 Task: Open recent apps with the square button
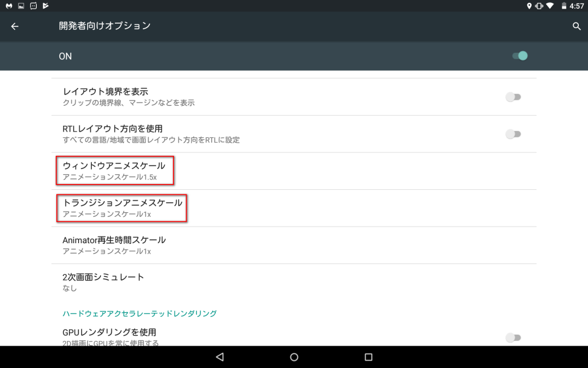(x=369, y=357)
